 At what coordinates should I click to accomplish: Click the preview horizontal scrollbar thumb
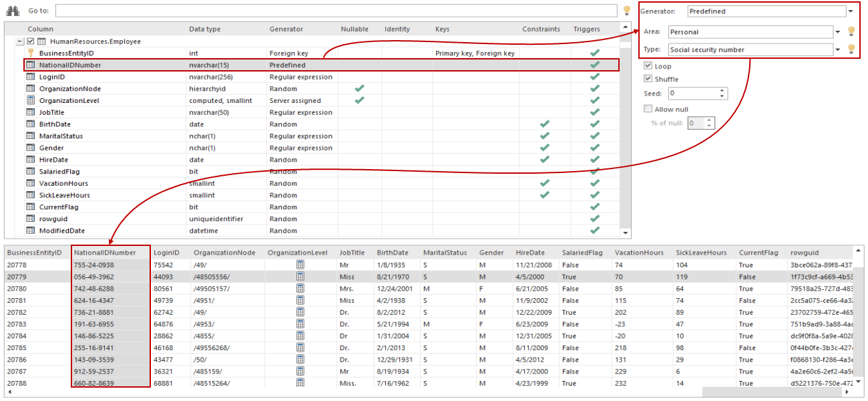773,392
